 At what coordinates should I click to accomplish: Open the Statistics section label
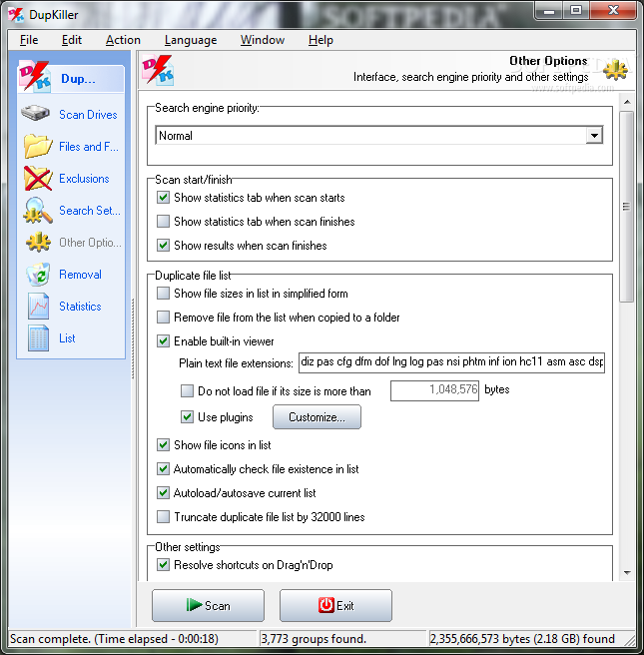tap(80, 307)
